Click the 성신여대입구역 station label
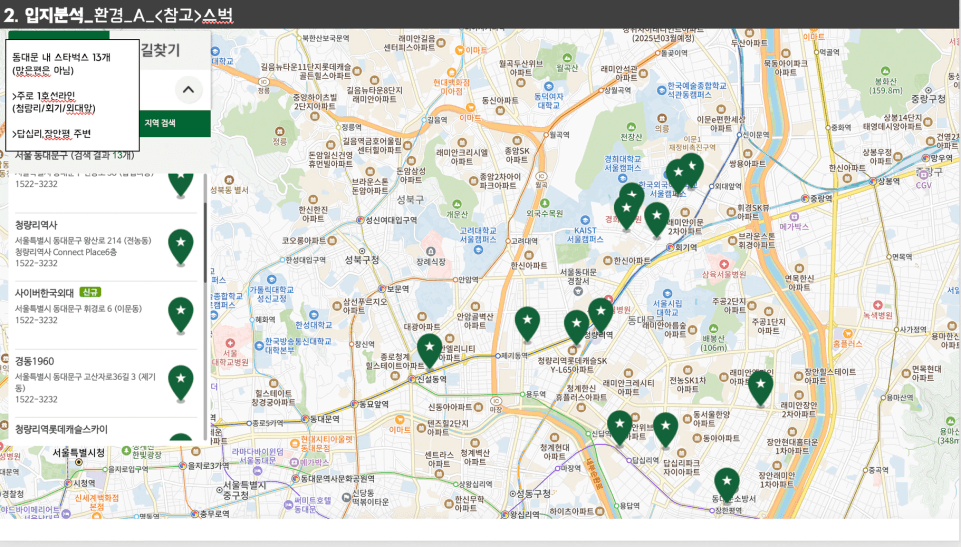The image size is (961, 547). point(391,220)
